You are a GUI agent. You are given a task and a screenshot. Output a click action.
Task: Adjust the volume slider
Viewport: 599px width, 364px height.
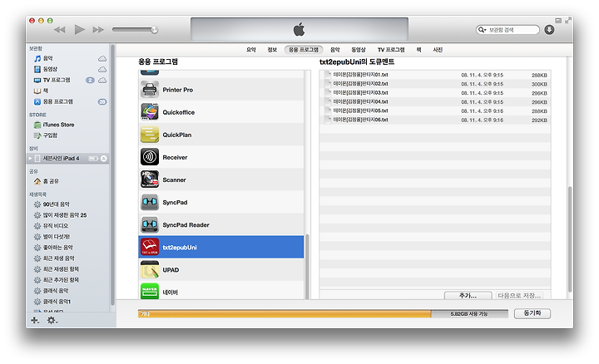136,29
